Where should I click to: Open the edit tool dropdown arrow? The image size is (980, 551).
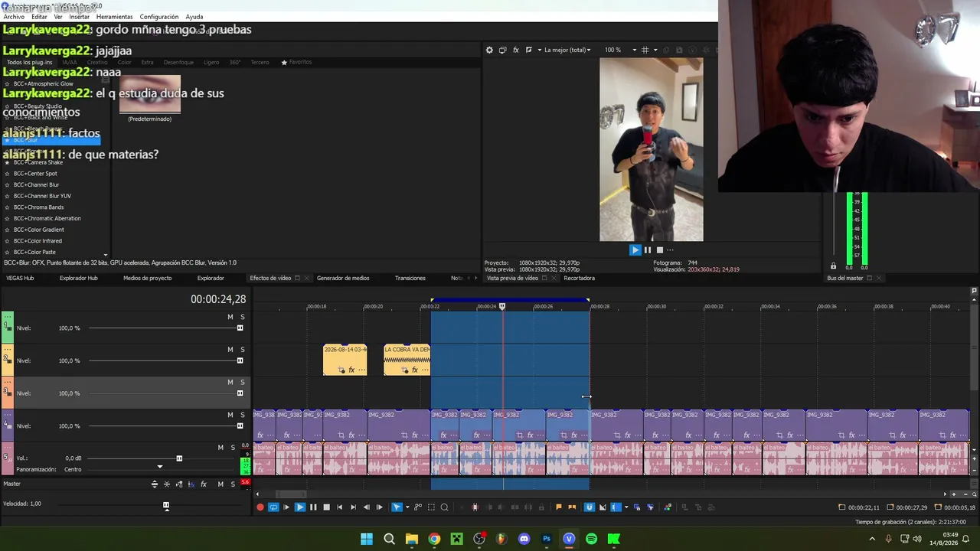click(407, 507)
